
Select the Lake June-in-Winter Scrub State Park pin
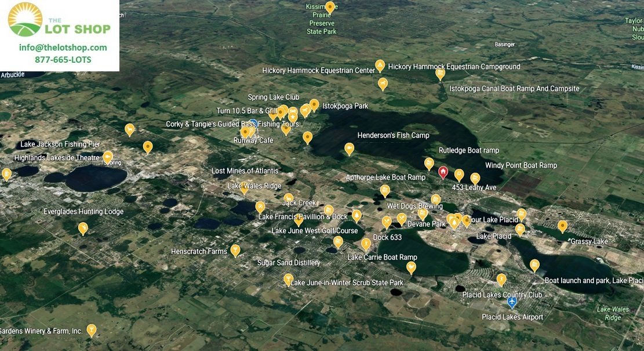(x=288, y=280)
